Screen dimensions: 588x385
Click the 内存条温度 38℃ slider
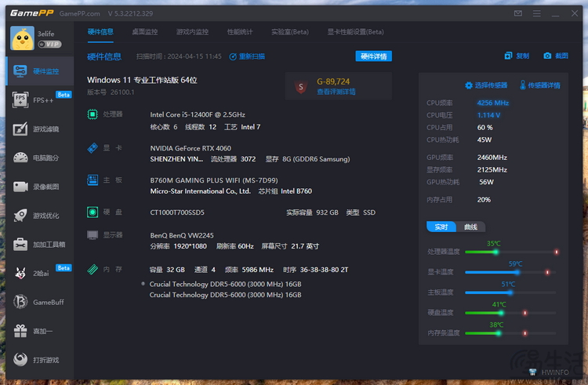[x=510, y=333]
